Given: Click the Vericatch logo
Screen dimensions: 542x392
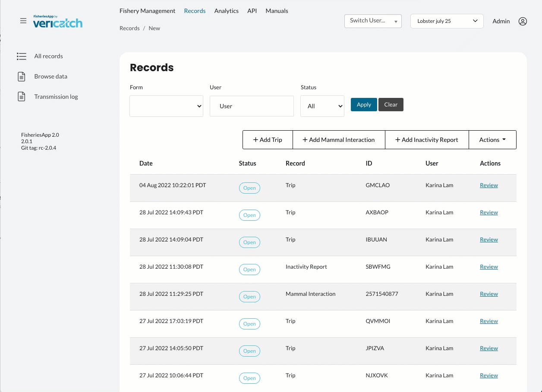Looking at the screenshot, I should click(x=58, y=22).
